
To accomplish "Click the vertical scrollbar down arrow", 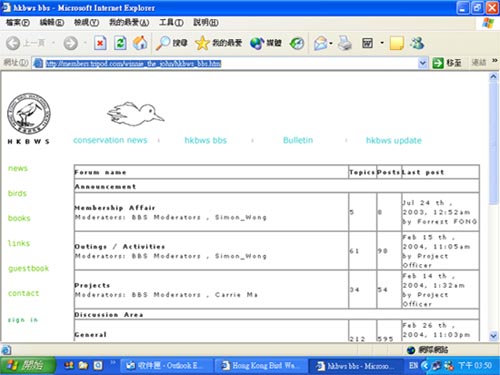I will pos(493,336).
